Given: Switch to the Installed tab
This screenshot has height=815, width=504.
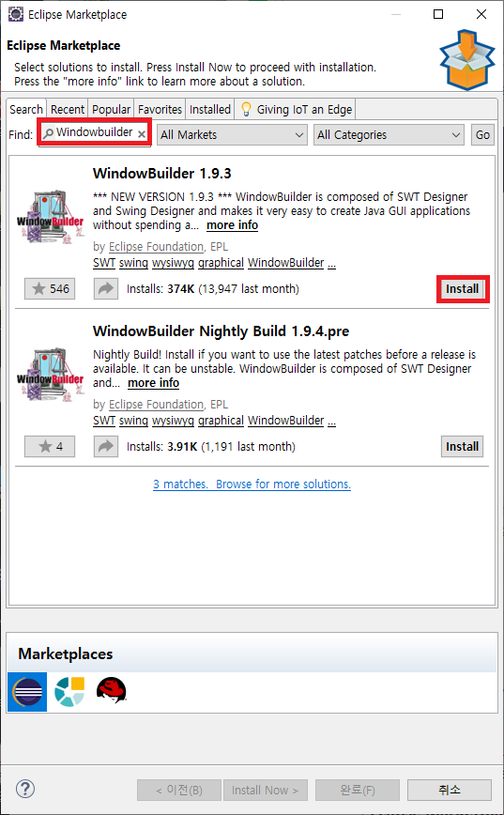Looking at the screenshot, I should coord(210,110).
